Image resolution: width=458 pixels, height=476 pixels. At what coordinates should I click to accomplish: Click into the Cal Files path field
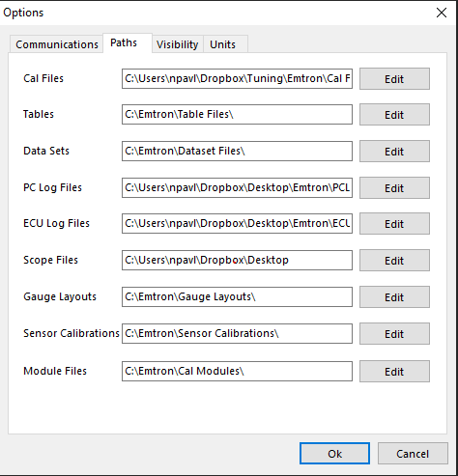237,78
